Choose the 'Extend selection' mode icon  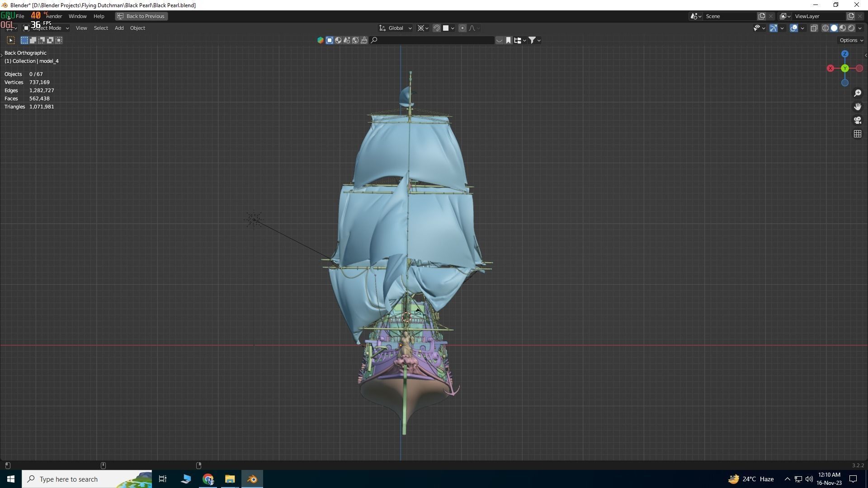pyautogui.click(x=33, y=40)
